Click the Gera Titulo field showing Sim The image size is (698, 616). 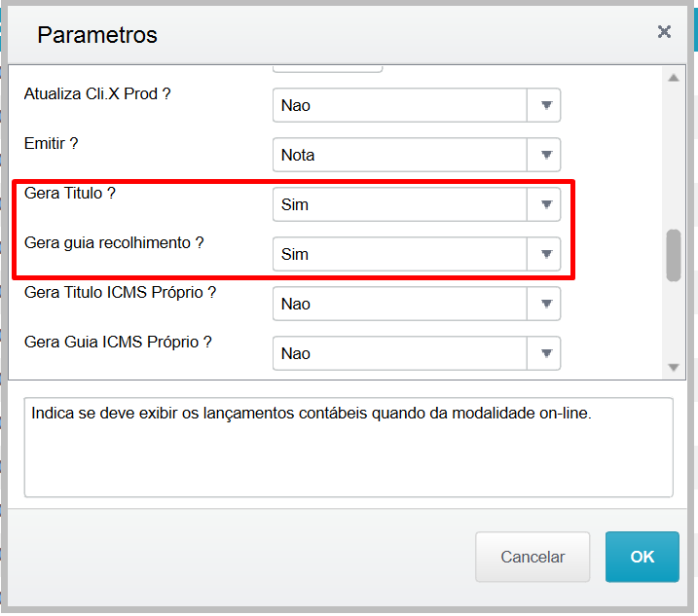coord(400,204)
